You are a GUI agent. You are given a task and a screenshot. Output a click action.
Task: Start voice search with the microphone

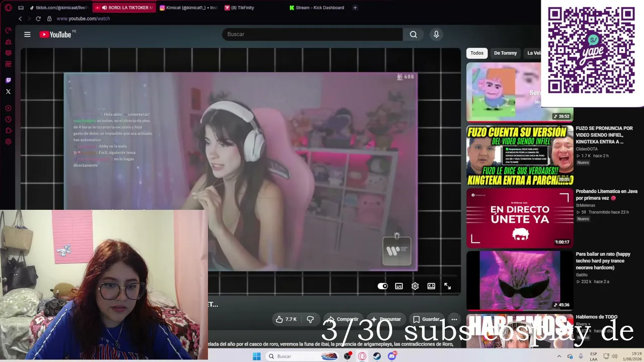436,34
